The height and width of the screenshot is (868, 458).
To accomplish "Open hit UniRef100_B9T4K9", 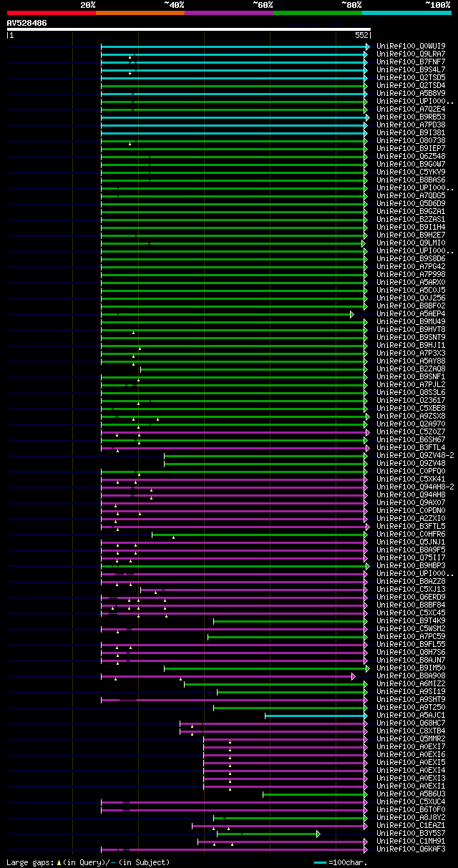I will [411, 621].
